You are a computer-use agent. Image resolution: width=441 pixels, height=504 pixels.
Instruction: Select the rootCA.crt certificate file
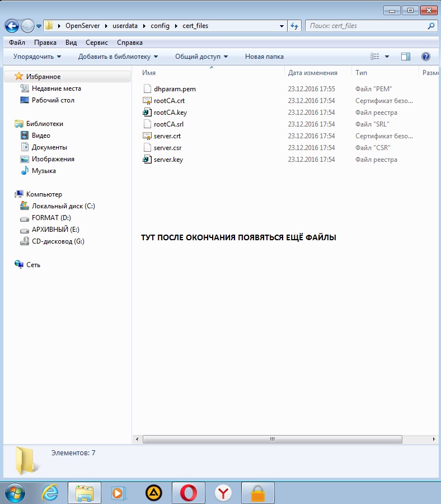pos(169,101)
